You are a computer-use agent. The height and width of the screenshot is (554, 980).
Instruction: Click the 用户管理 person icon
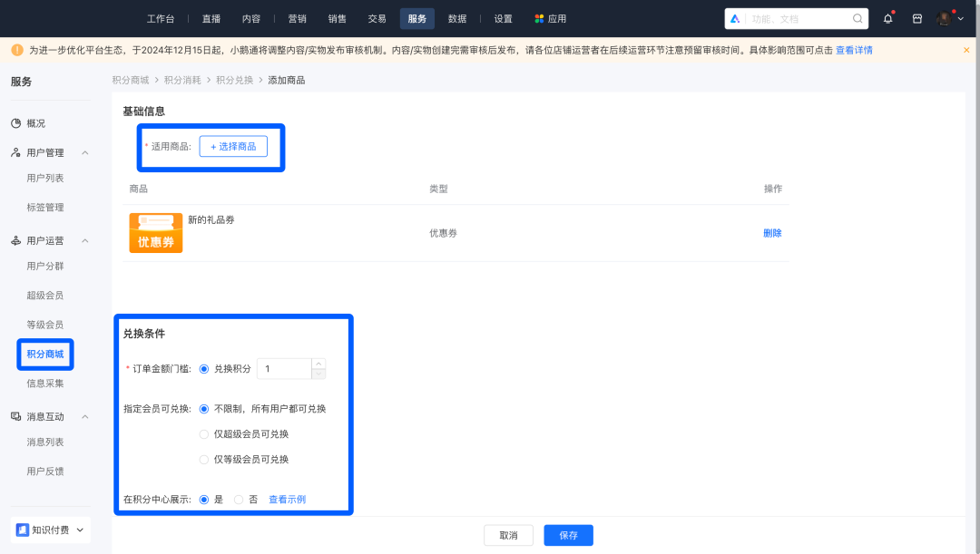(16, 152)
